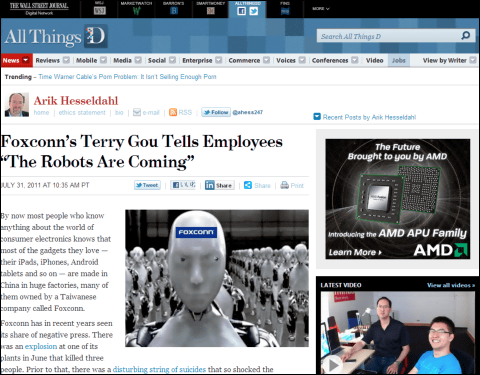Click The Wall Street Journal Digital Network logo
The image size is (480, 375).
click(x=39, y=9)
